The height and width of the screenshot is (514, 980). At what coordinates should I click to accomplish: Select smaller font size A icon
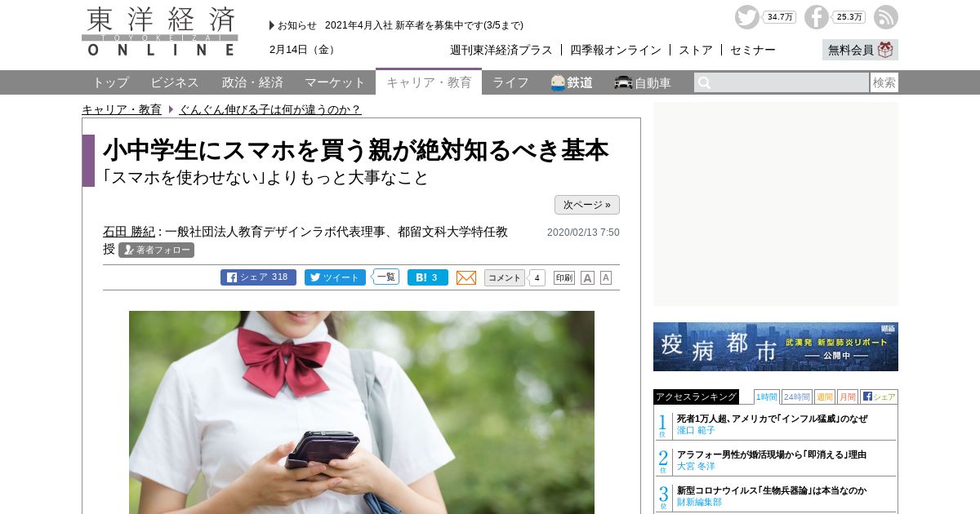606,277
